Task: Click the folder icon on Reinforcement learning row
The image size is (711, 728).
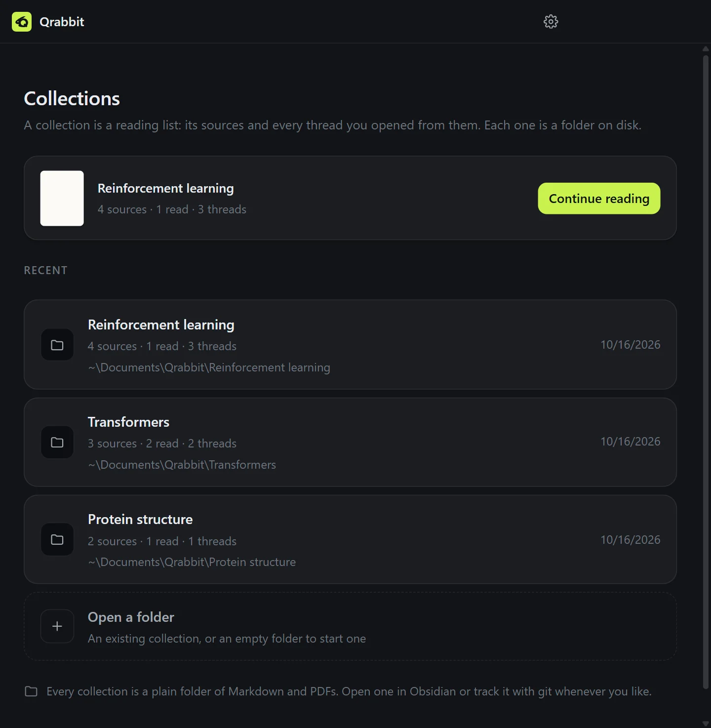Action: 57,345
